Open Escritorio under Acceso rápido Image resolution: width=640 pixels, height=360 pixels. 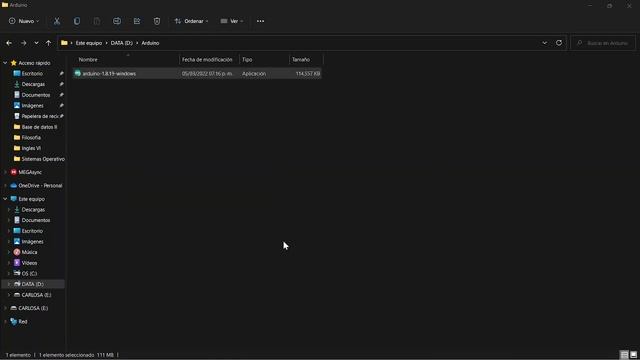32,73
